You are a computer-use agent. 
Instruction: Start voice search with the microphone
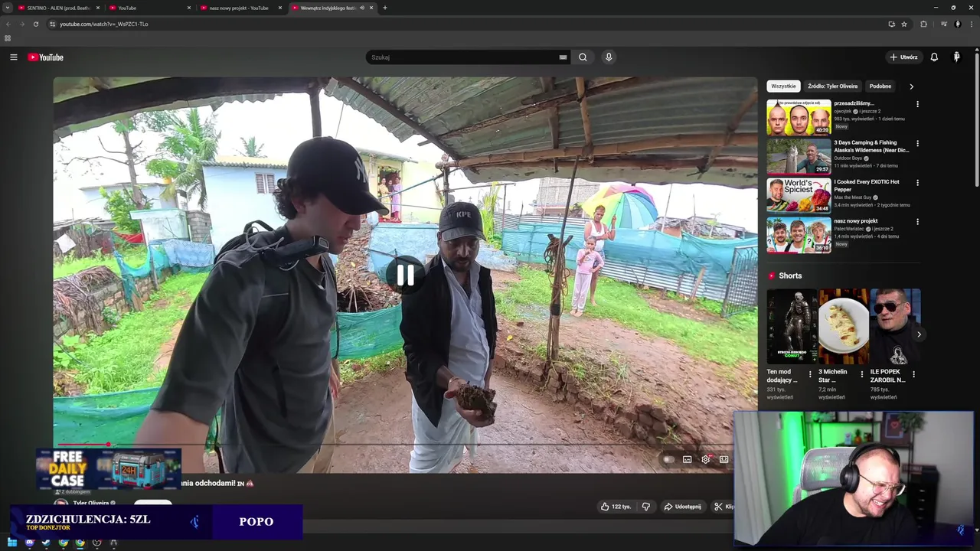point(609,57)
